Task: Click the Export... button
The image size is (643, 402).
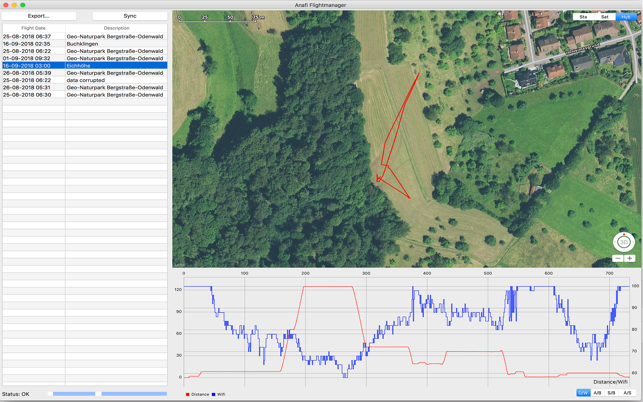Action: pos(39,16)
